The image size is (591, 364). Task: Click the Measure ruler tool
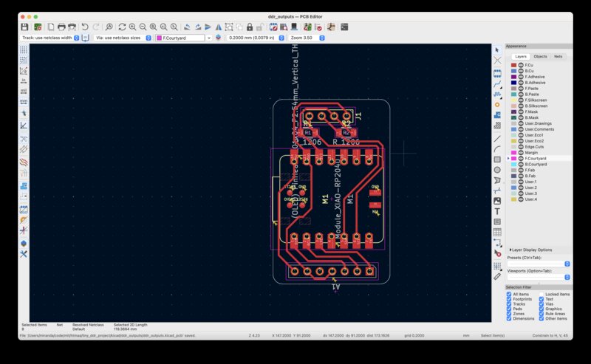(497, 276)
